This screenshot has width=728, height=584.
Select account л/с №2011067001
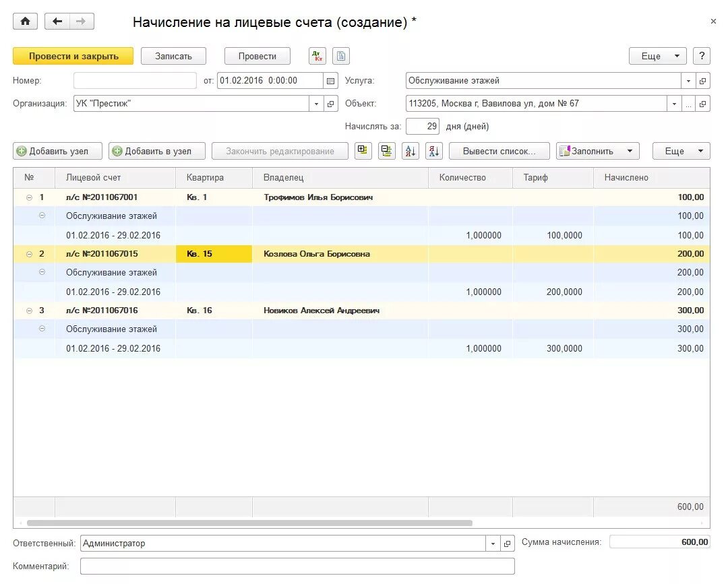[x=102, y=197]
